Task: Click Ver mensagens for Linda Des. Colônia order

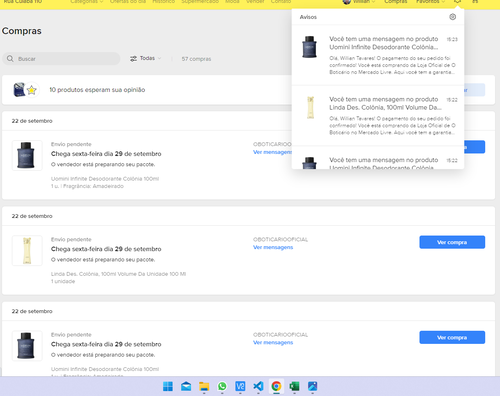Action: pos(273,247)
